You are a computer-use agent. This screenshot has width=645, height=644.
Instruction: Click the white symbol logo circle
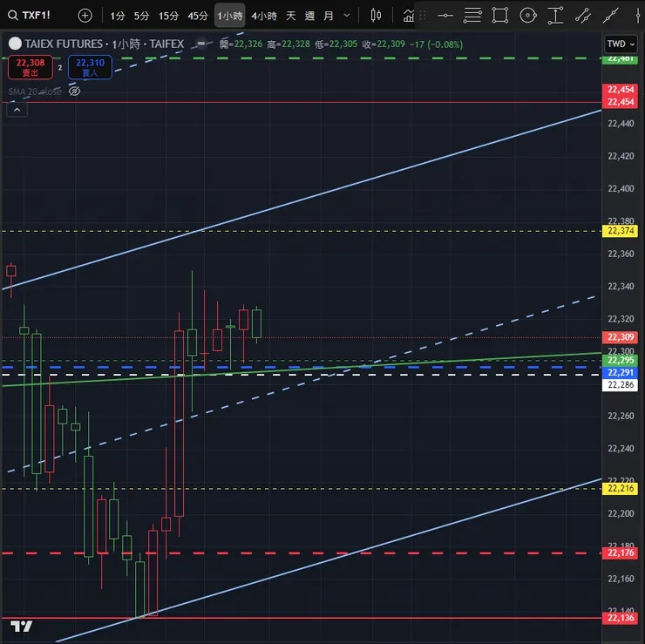click(15, 44)
